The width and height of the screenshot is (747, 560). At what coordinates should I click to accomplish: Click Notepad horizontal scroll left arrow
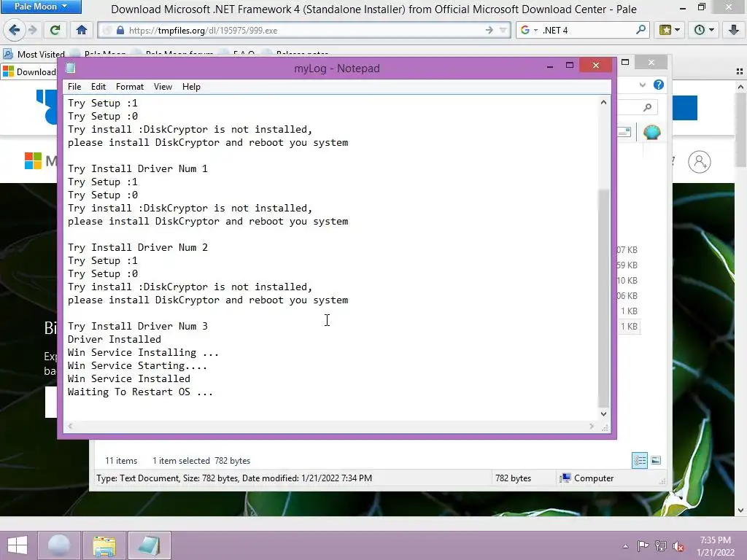[70, 426]
